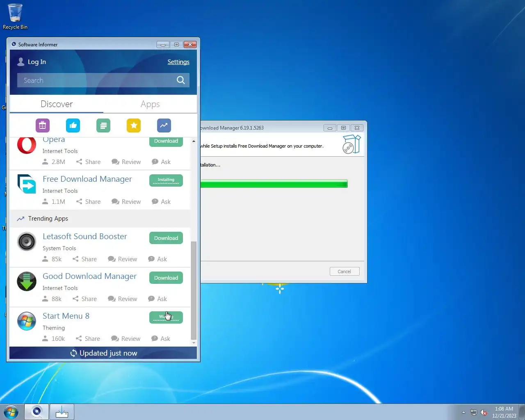Click the muted volume tray icon
Viewport: 525px width, 420px height.
(484, 412)
